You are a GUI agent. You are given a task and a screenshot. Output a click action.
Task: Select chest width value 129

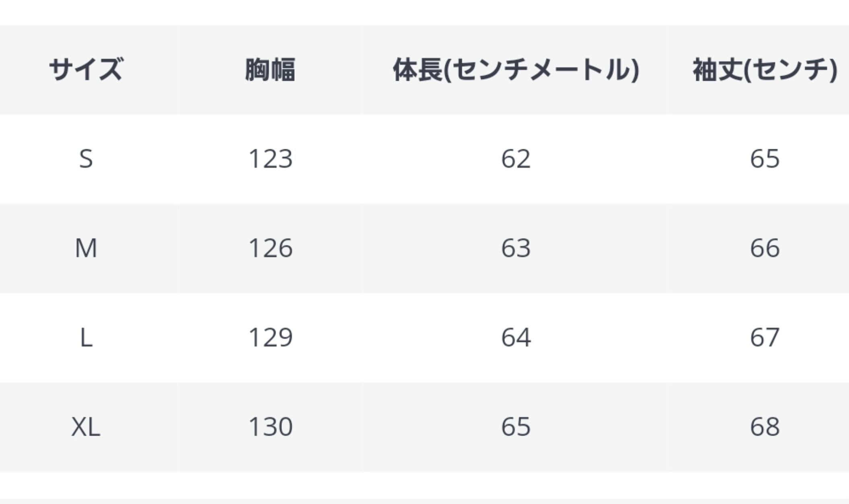click(x=270, y=337)
